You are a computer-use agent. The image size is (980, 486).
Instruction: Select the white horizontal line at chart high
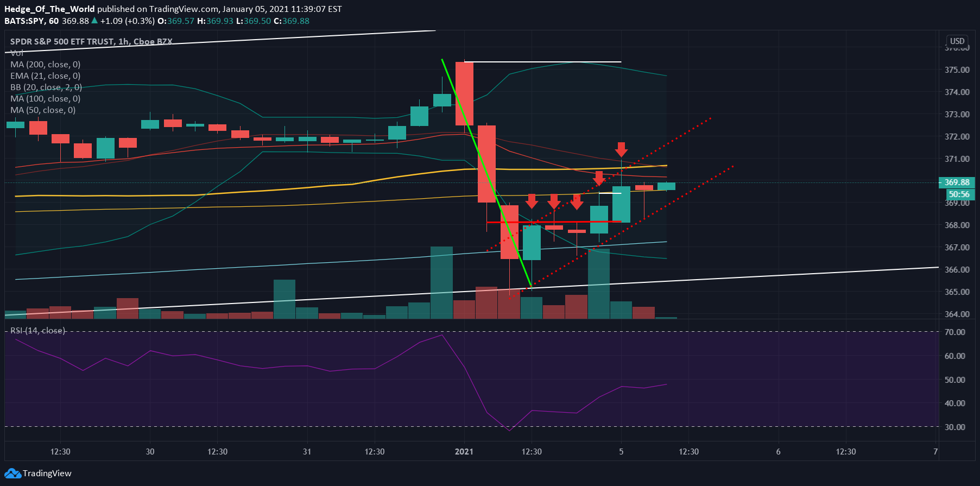(542, 62)
